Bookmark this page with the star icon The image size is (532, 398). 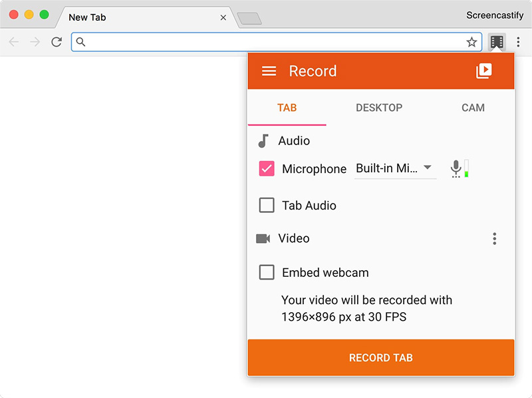point(472,41)
